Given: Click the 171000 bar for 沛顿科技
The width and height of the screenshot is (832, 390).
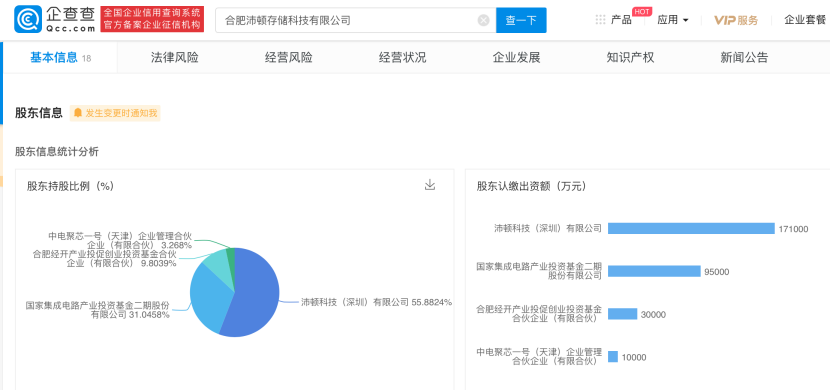Looking at the screenshot, I should (691, 229).
